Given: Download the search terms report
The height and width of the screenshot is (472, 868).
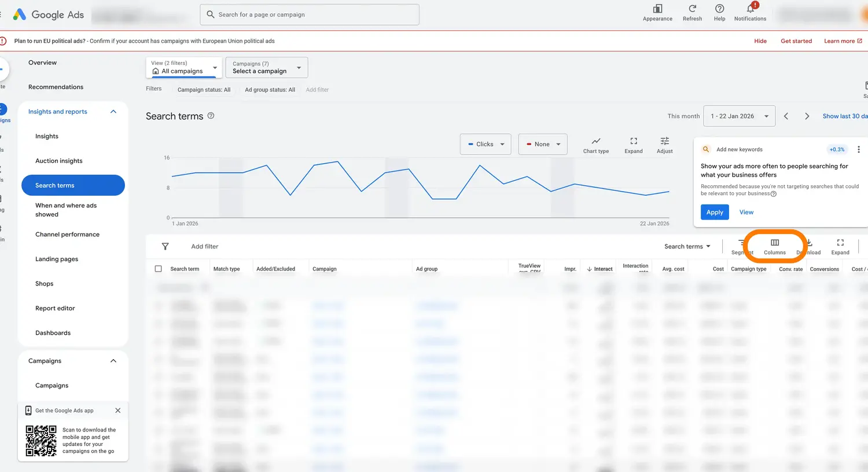Looking at the screenshot, I should coord(808,247).
